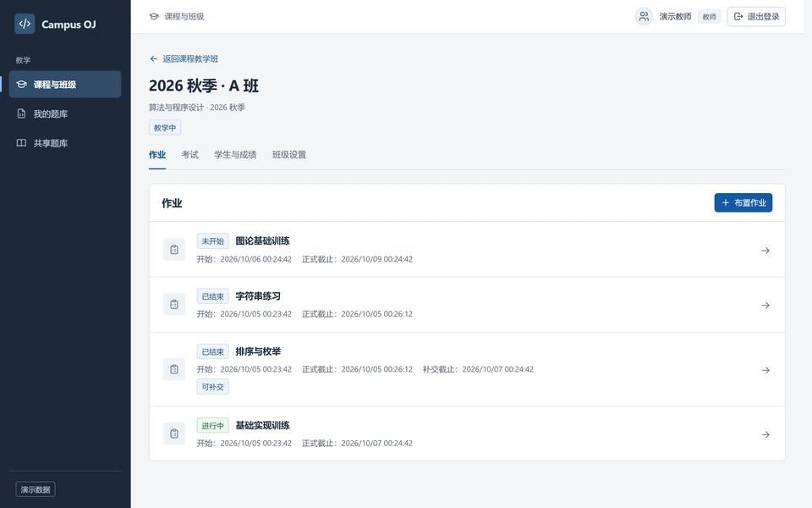
Task: Click the open book icon beside 共享题库
Action: tap(21, 143)
